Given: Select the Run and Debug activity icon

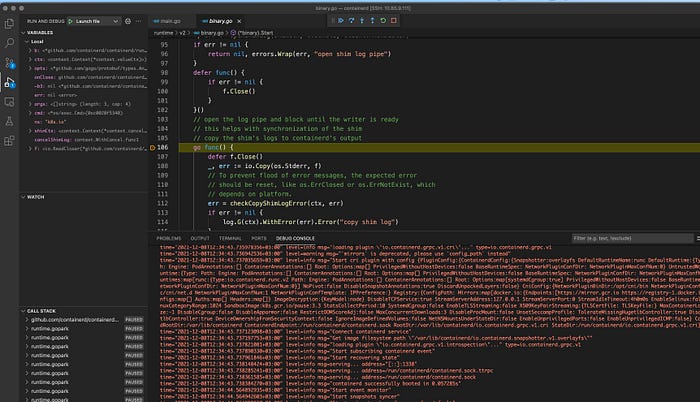Looking at the screenshot, I should pos(9,83).
